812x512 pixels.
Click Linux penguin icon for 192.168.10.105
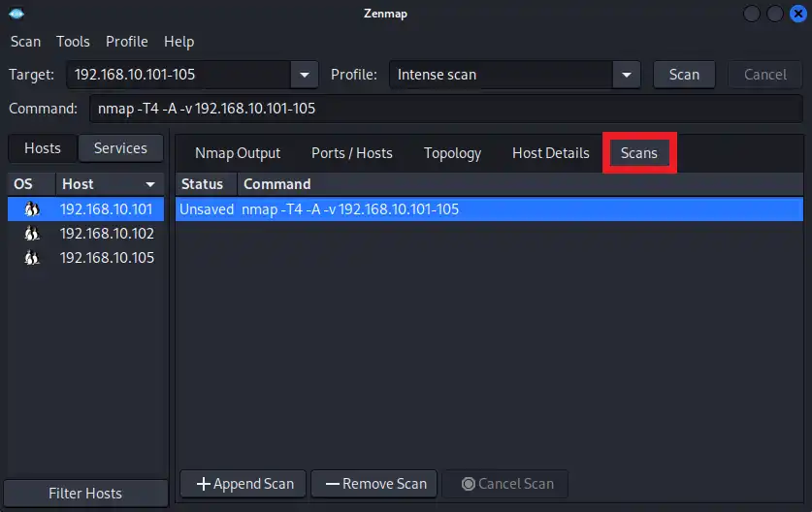[32, 258]
